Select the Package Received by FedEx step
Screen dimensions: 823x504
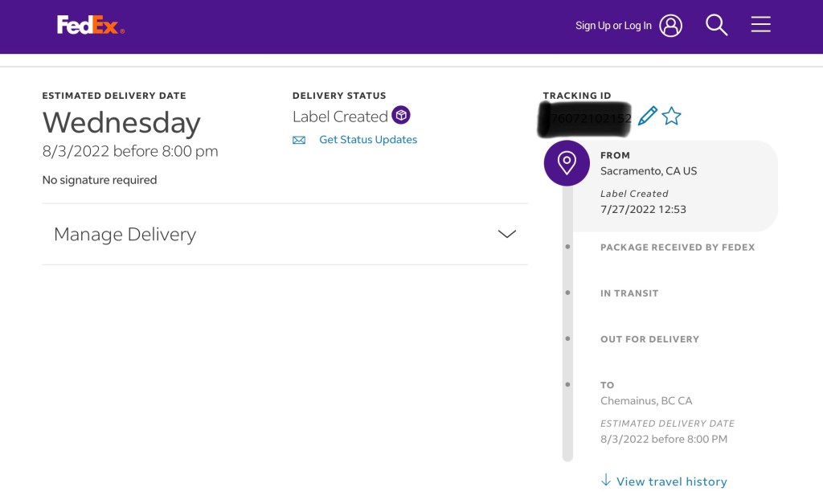pos(677,248)
